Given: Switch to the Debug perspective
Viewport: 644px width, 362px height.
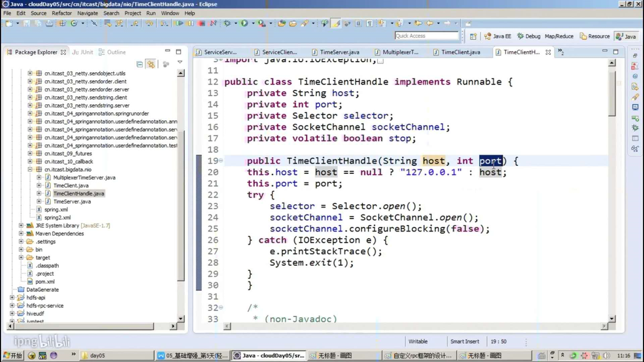Looking at the screenshot, I should (x=529, y=36).
